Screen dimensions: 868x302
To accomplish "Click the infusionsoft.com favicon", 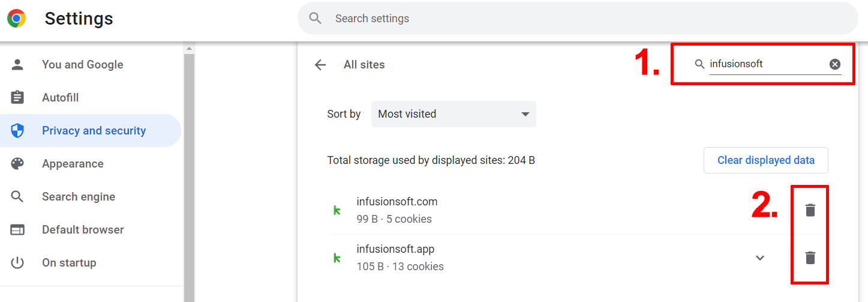I will [x=337, y=210].
